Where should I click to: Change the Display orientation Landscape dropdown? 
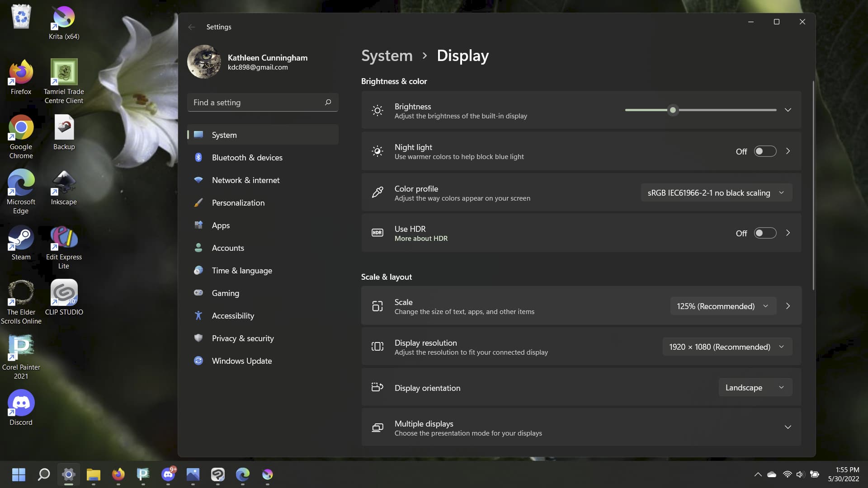pos(755,388)
